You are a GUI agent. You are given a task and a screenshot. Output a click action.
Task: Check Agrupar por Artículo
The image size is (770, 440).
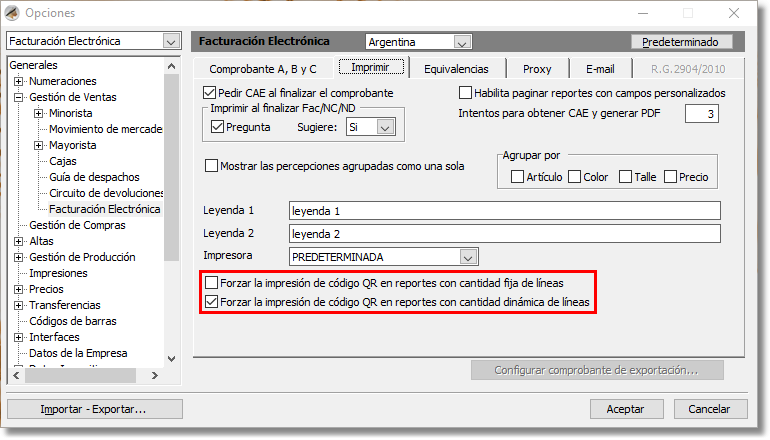pos(517,177)
